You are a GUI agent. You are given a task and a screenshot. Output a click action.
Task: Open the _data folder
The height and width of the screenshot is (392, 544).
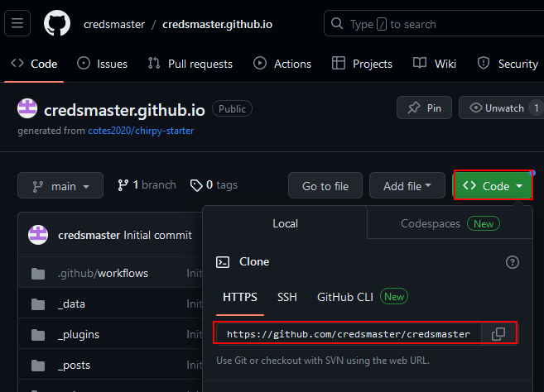pos(71,304)
